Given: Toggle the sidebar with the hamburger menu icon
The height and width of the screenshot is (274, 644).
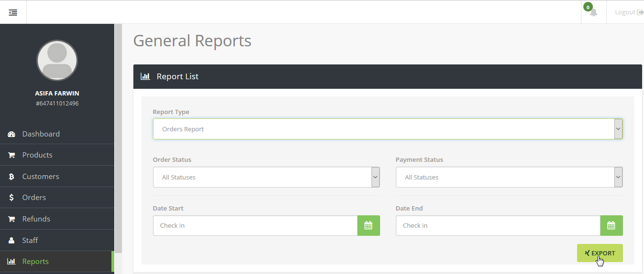Looking at the screenshot, I should [x=13, y=12].
